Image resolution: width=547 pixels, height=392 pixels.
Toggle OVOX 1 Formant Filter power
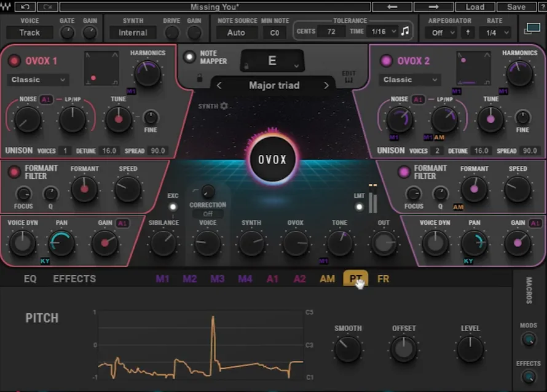click(14, 171)
